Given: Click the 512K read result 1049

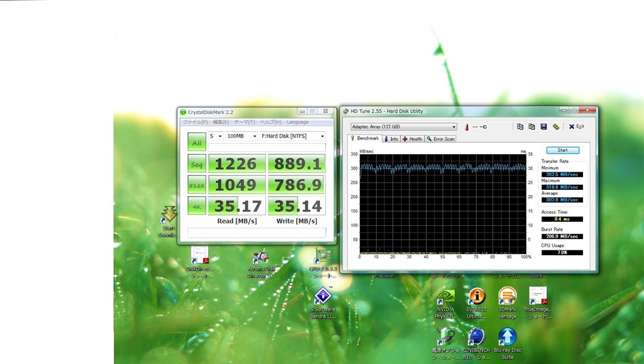Looking at the screenshot, I should 237,185.
